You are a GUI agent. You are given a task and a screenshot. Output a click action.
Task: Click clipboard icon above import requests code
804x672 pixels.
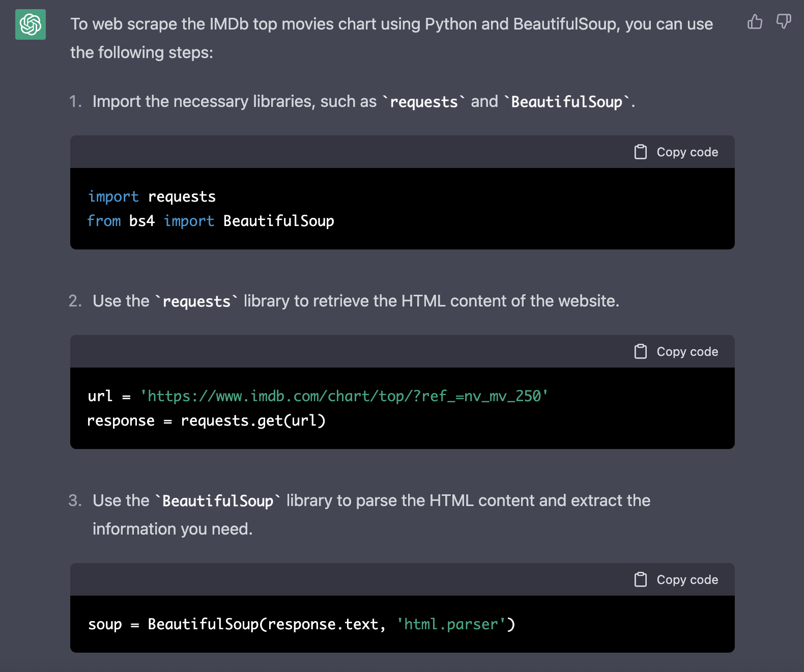[x=641, y=152]
